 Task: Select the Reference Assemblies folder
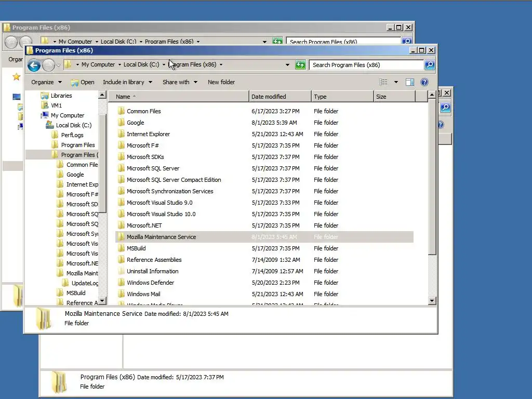[264, 260]
